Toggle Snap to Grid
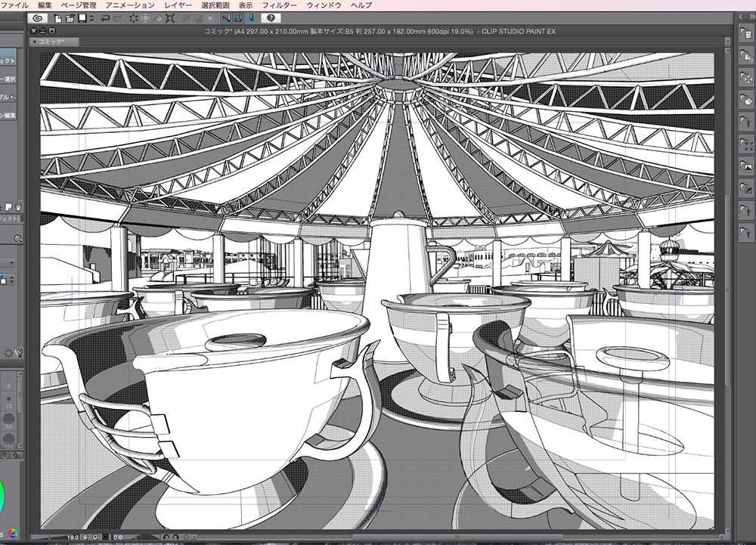Screen dimensions: 756x545 (x=250, y=18)
